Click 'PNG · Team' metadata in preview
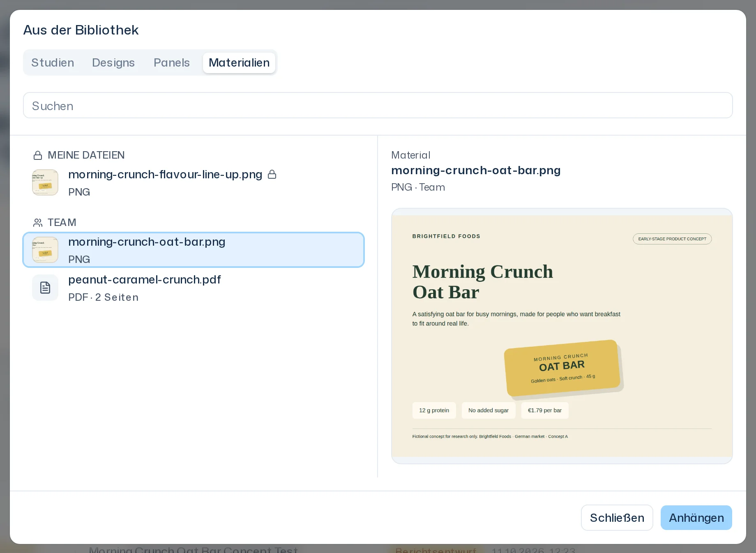This screenshot has height=553, width=756. click(418, 187)
